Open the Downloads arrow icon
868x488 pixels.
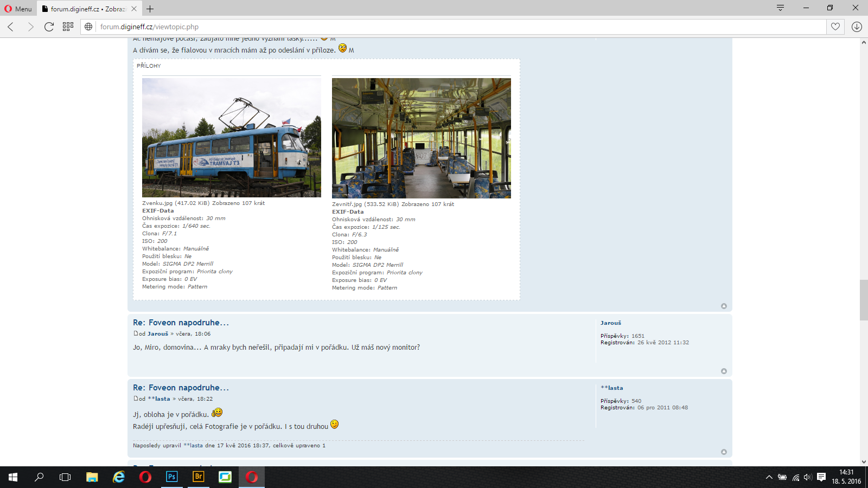(x=857, y=27)
